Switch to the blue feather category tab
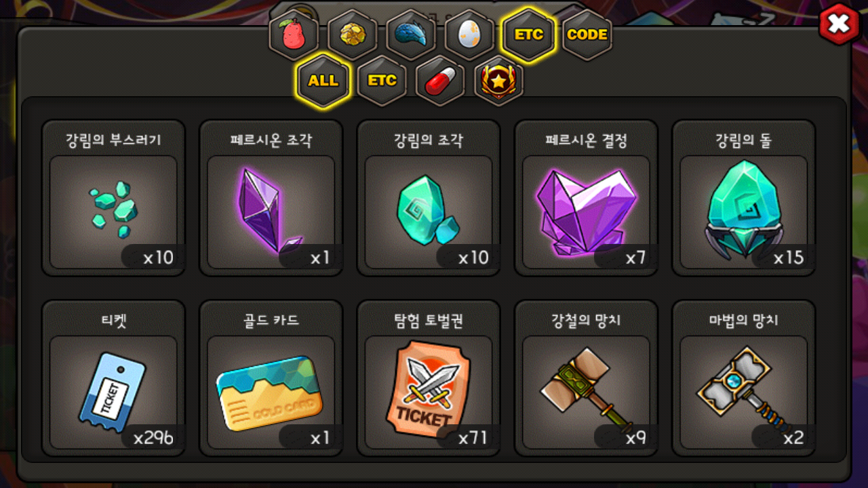This screenshot has height=488, width=868. [411, 35]
